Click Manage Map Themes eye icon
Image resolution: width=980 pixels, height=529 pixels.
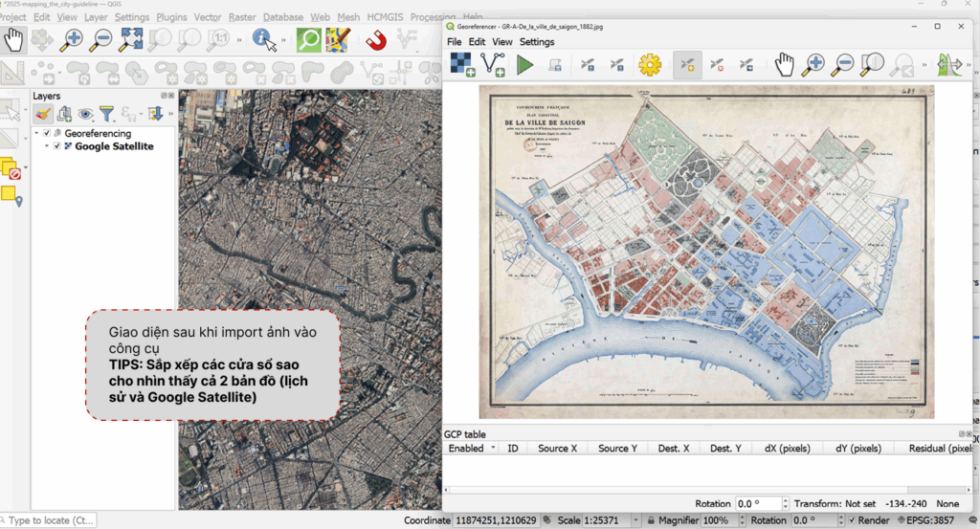point(85,114)
